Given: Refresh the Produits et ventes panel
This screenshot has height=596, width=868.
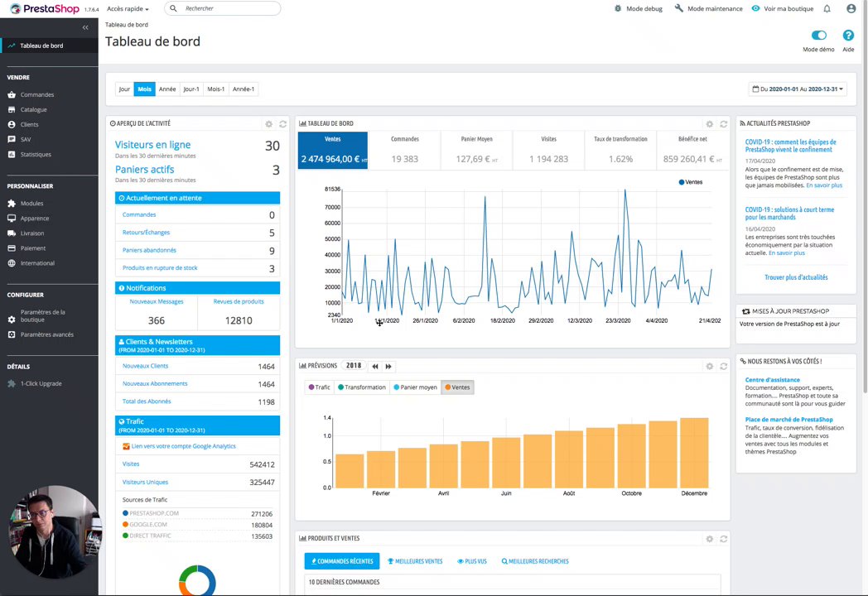Looking at the screenshot, I should tap(724, 539).
